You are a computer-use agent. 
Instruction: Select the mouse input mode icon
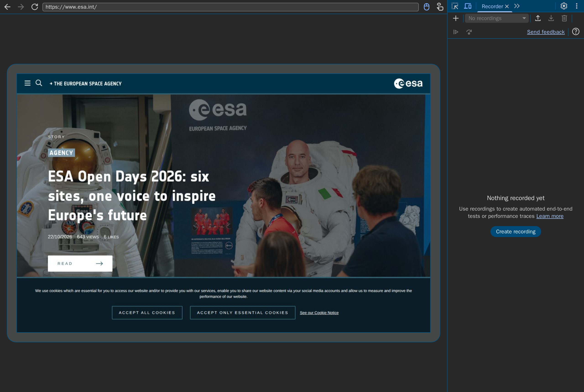[x=427, y=7]
